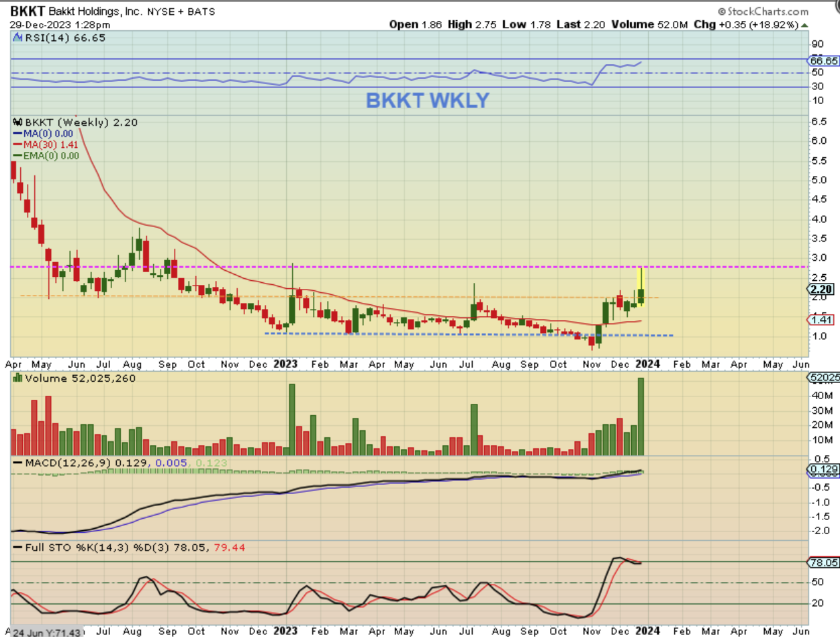
Task: Click the blue dotted support line near 1.0
Action: coord(470,334)
